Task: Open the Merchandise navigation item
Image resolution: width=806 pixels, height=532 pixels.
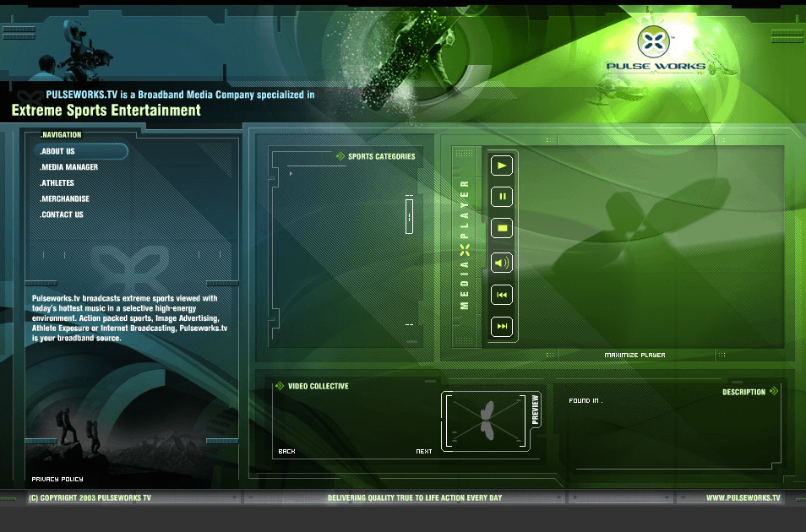Action: [x=65, y=199]
